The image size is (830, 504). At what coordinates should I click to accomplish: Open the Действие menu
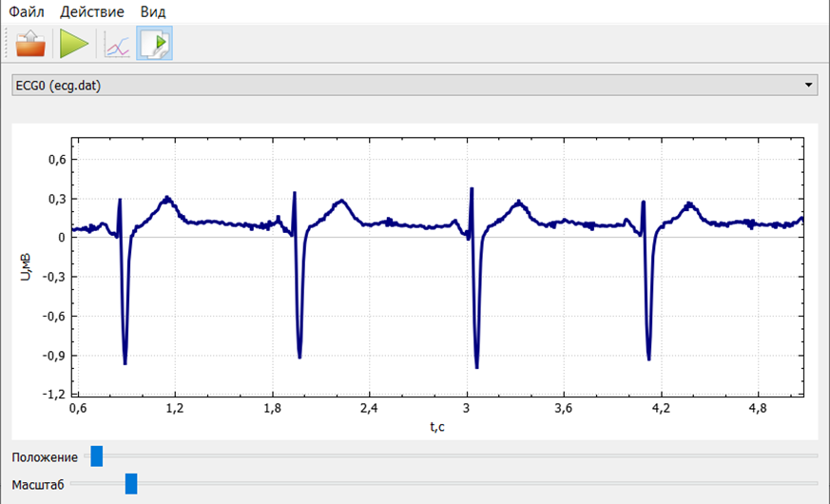[x=91, y=12]
